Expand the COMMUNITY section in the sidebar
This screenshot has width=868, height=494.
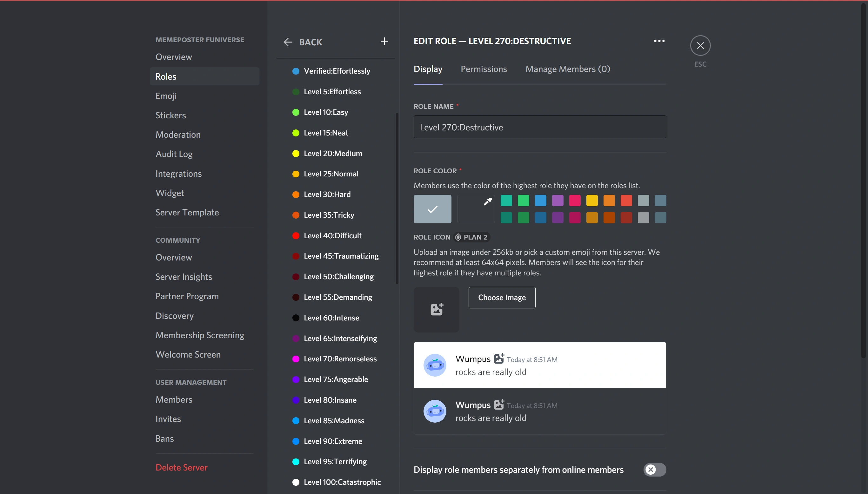177,240
